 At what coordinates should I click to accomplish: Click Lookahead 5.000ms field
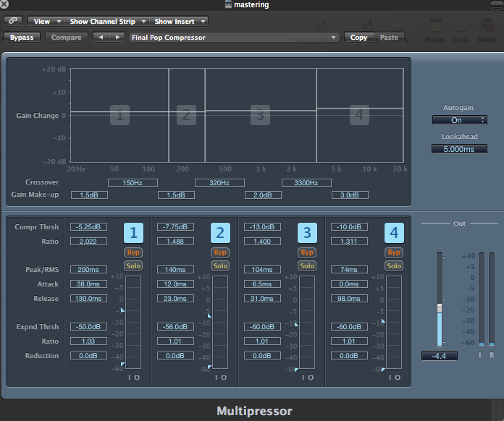point(459,149)
